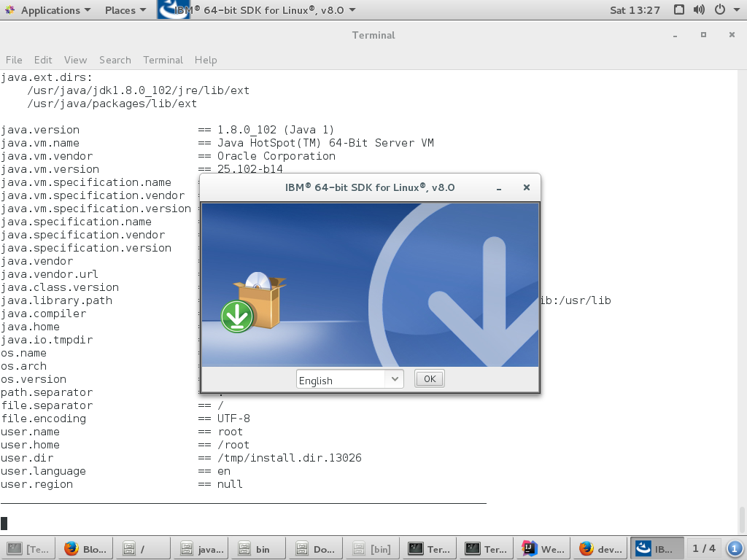The height and width of the screenshot is (560, 747).
Task: Click the power icon in top bar
Action: tap(720, 10)
